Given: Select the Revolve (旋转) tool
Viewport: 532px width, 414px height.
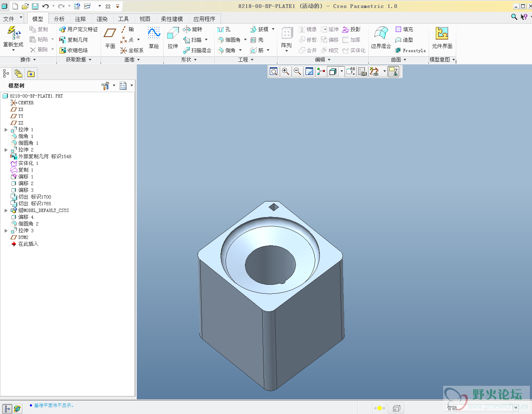Looking at the screenshot, I should pyautogui.click(x=193, y=29).
